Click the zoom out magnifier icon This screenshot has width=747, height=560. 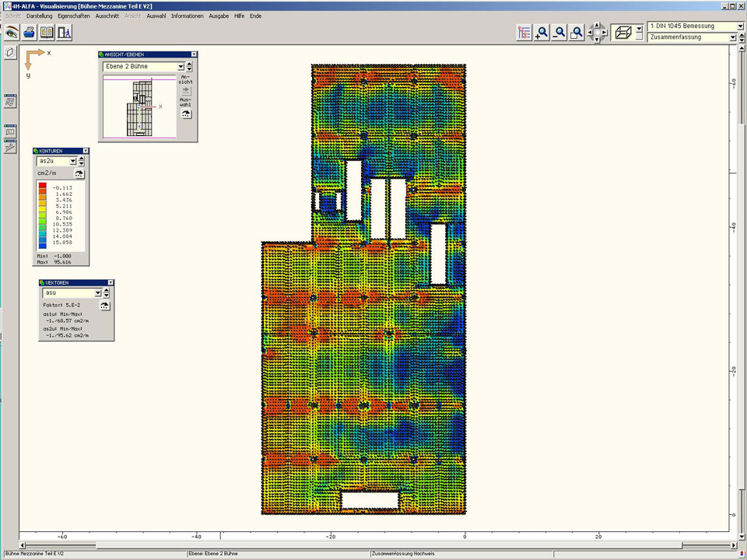click(559, 33)
